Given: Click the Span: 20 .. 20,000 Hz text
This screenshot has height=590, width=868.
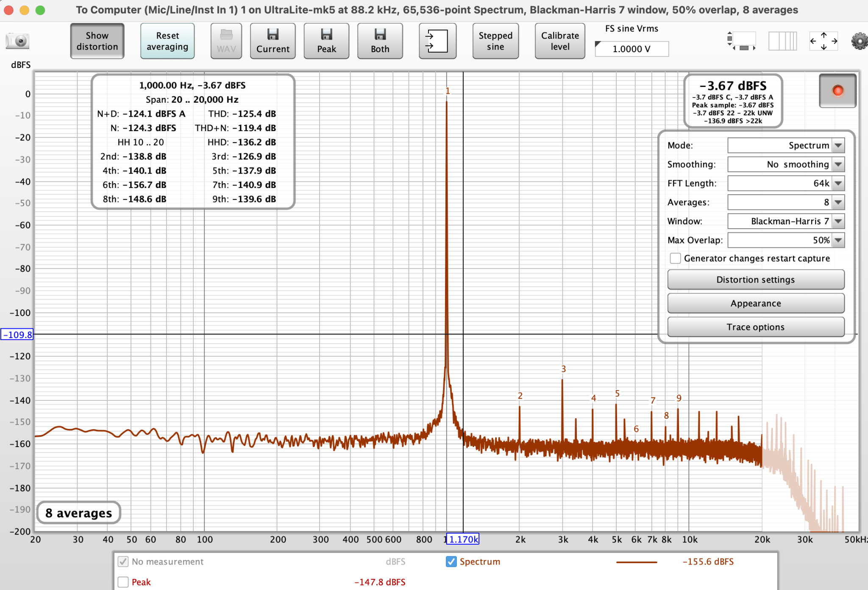Looking at the screenshot, I should 192,100.
